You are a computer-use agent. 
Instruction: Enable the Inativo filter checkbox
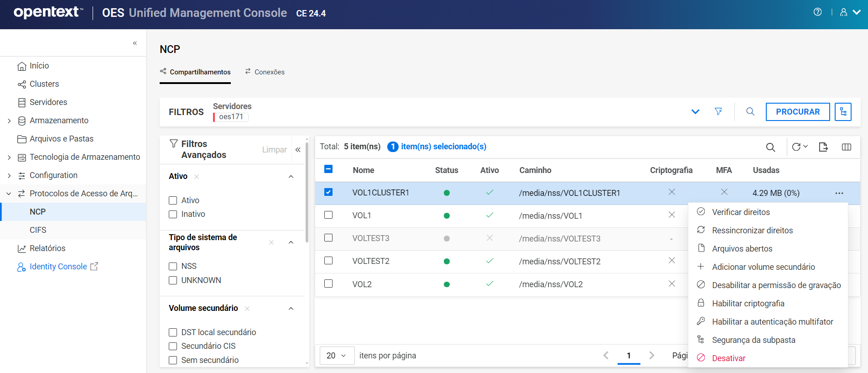click(173, 214)
